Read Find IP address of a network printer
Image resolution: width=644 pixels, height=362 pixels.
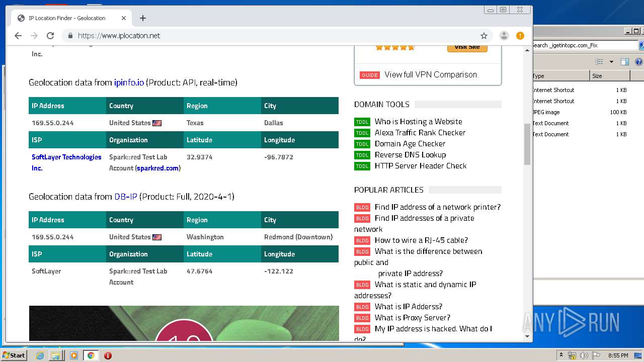(438, 207)
